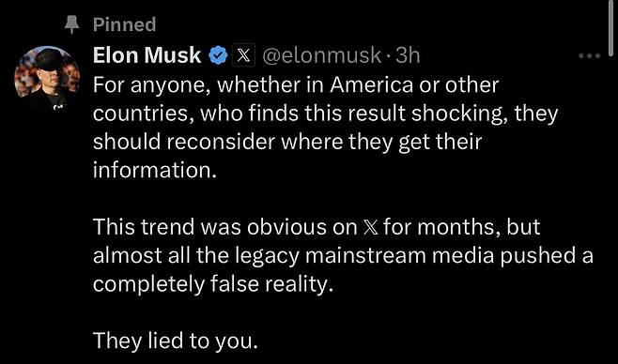Click the pushpin icon beside Pinned
This screenshot has width=618, height=364.
71,24
